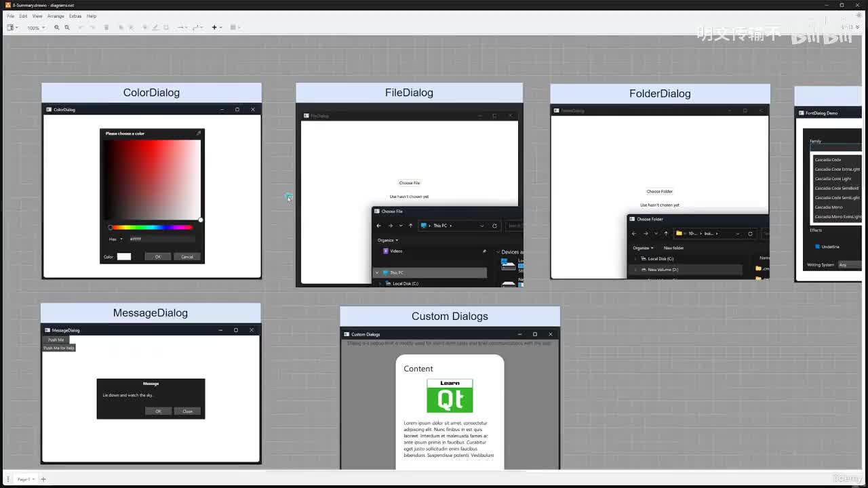Undo the last diagram action
Screen dimensions: 868x488
tap(81, 28)
